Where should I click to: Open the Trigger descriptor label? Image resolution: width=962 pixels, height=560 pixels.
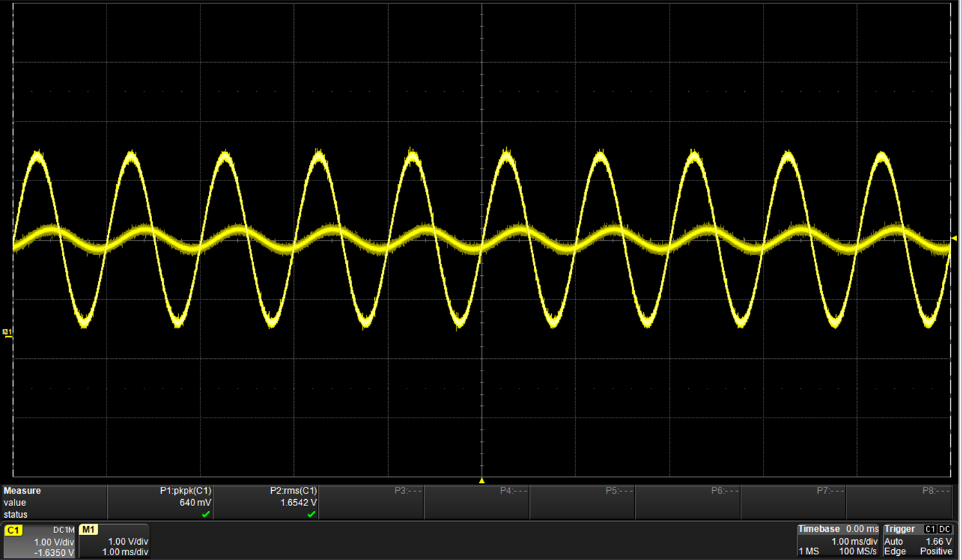point(900,529)
